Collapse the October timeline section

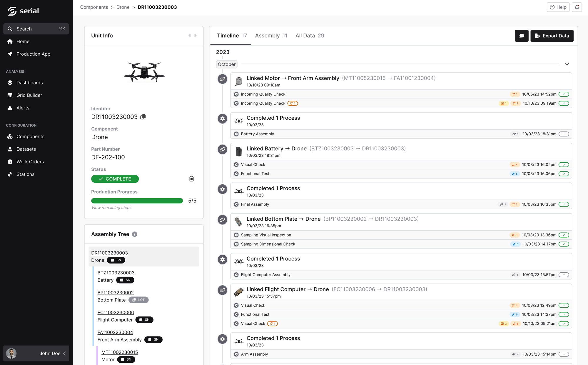point(567,64)
